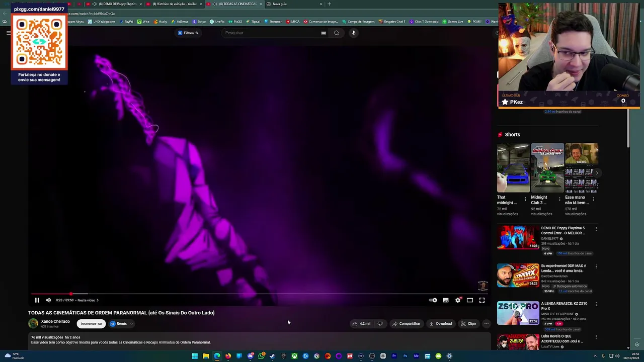Open options for DDR MAX video
This screenshot has width=644, height=362.
point(596,266)
